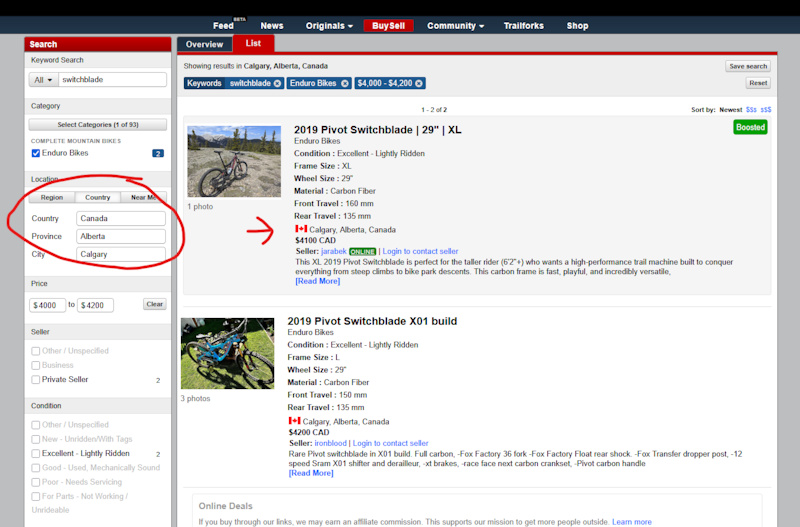The height and width of the screenshot is (527, 800).
Task: Check Good - Used, Mechanically Sound condition
Action: pos(36,468)
